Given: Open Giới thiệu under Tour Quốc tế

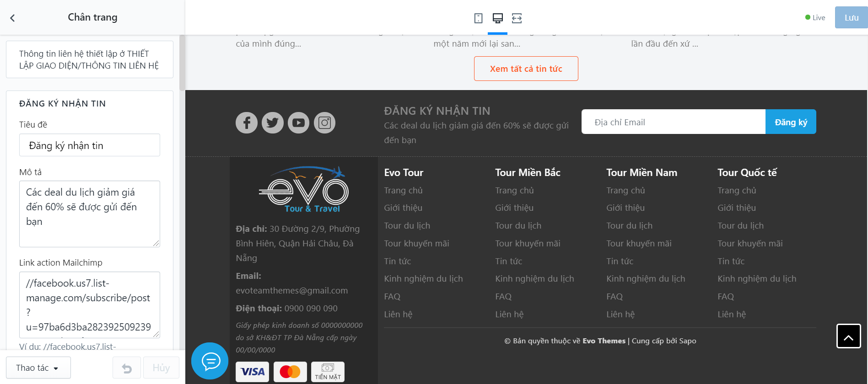Looking at the screenshot, I should pos(737,208).
